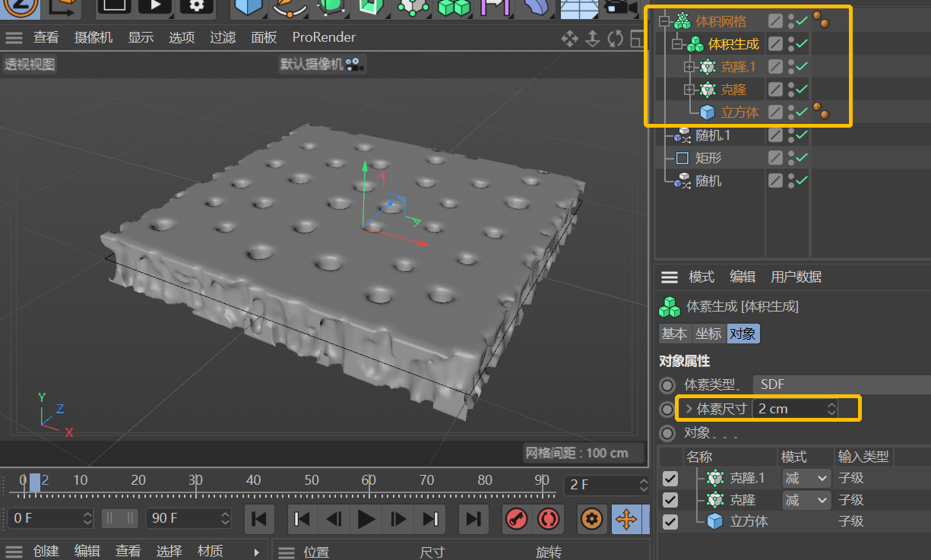Step back one frame
Viewport: 931px width, 560px height.
pos(334,519)
